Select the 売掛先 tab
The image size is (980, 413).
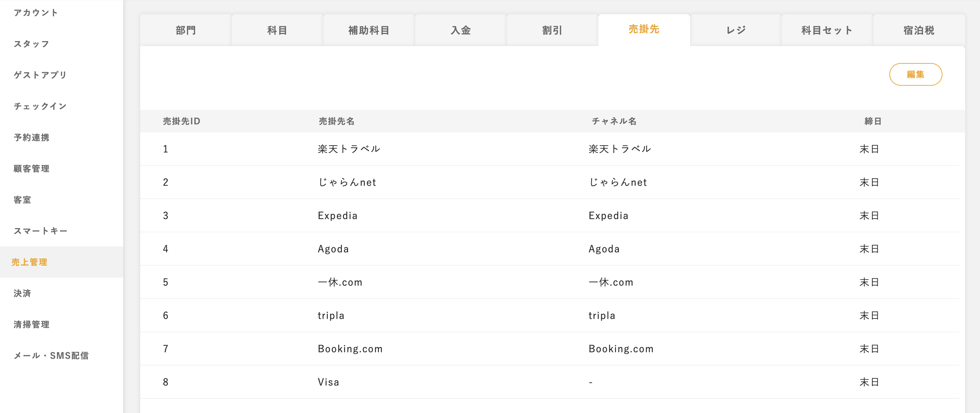(x=644, y=29)
